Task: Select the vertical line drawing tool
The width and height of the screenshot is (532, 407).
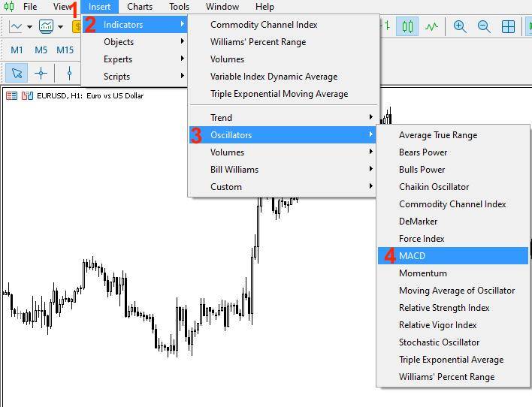Action: pos(70,73)
